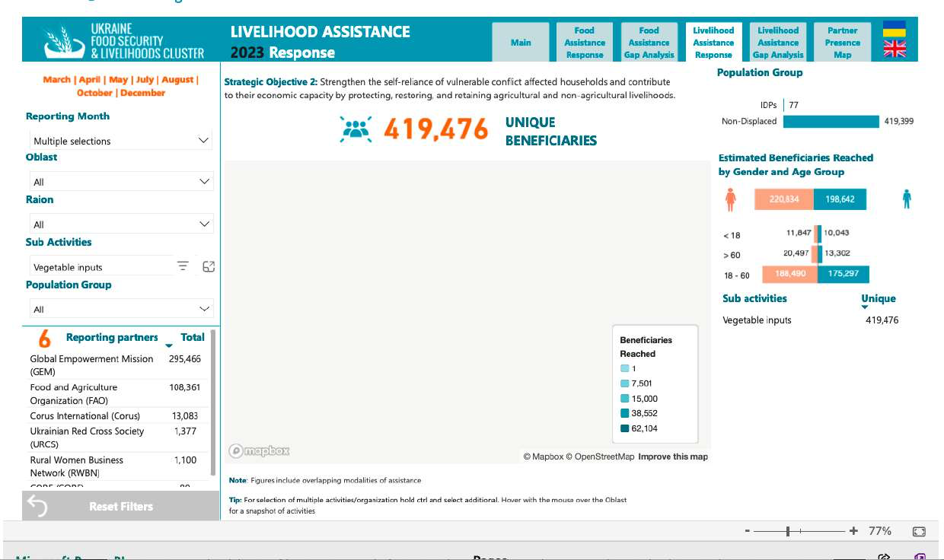The image size is (944, 560).
Task: Click Improve this map link
Action: pos(673,457)
